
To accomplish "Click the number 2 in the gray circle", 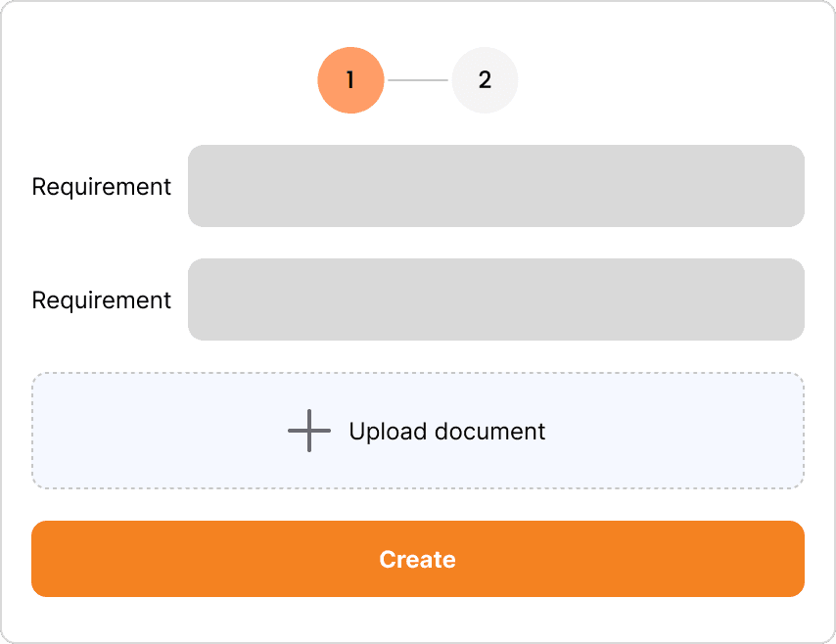I will pos(485,80).
